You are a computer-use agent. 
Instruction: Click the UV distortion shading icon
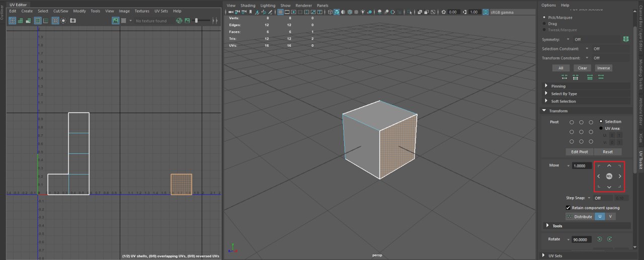click(x=28, y=21)
